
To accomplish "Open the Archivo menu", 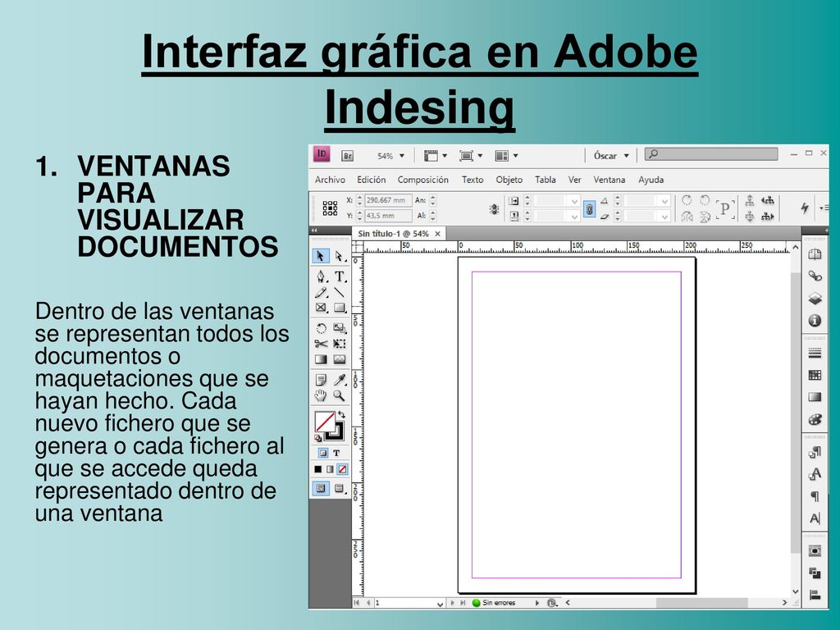I will [x=330, y=180].
